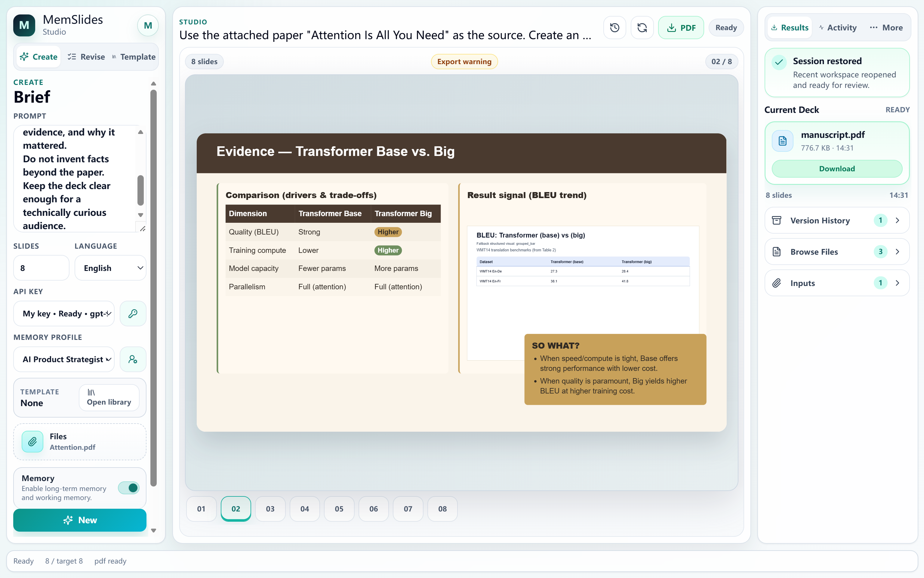Click the library books icon above Open library

click(x=91, y=392)
